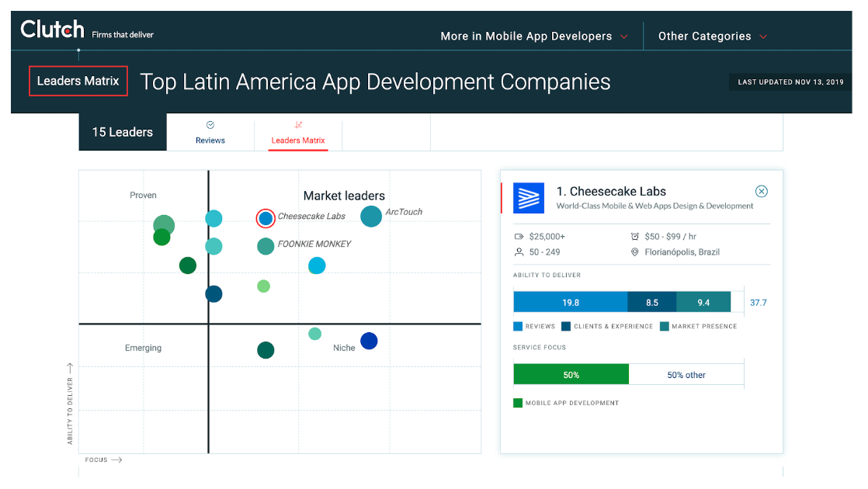
Task: Click the dark blue dot in Niche quadrant
Action: pyautogui.click(x=369, y=341)
